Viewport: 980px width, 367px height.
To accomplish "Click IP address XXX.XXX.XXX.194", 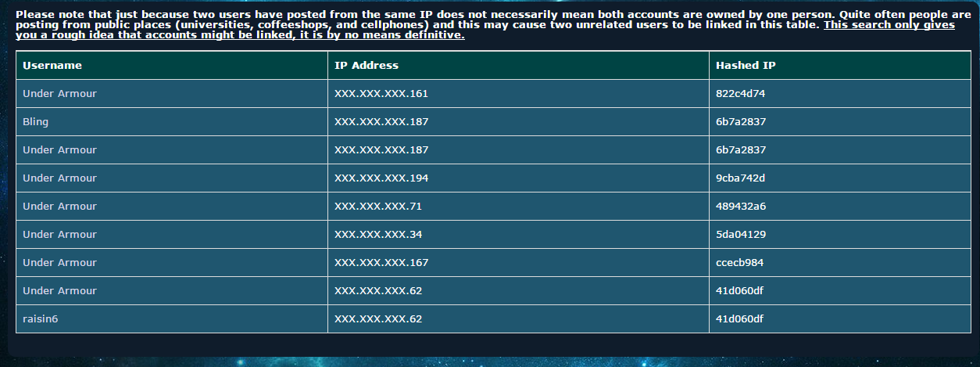I will click(381, 178).
